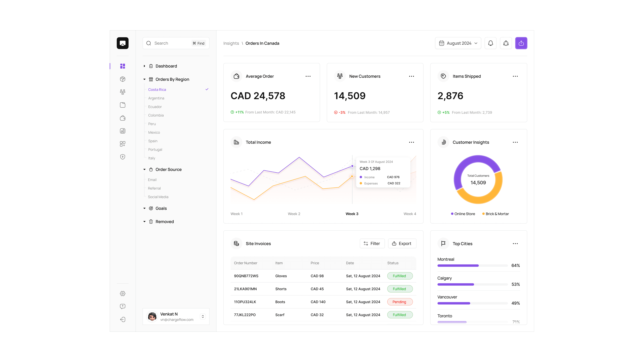Image resolution: width=644 pixels, height=362 pixels.
Task: Open the wallet sidebar icon
Action: [x=122, y=118]
